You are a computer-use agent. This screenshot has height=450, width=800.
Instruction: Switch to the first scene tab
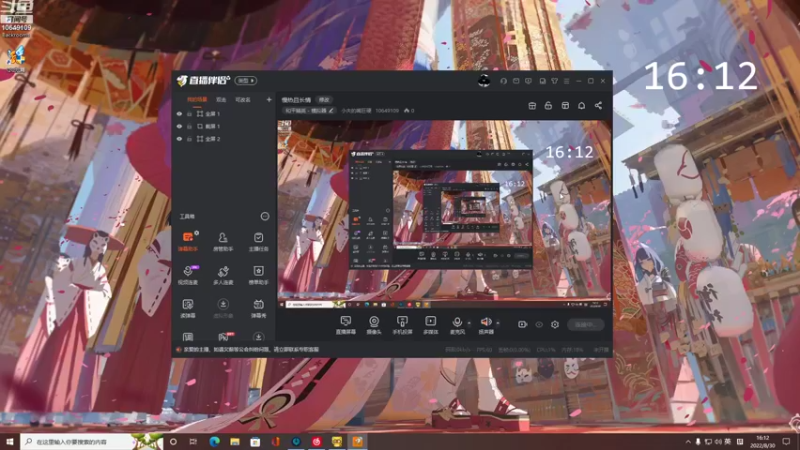(197, 99)
